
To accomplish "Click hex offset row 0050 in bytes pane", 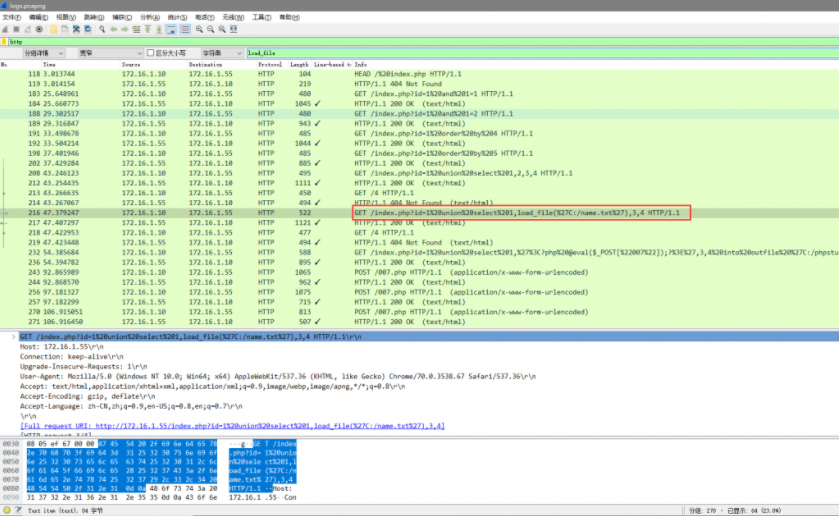I will [x=11, y=461].
